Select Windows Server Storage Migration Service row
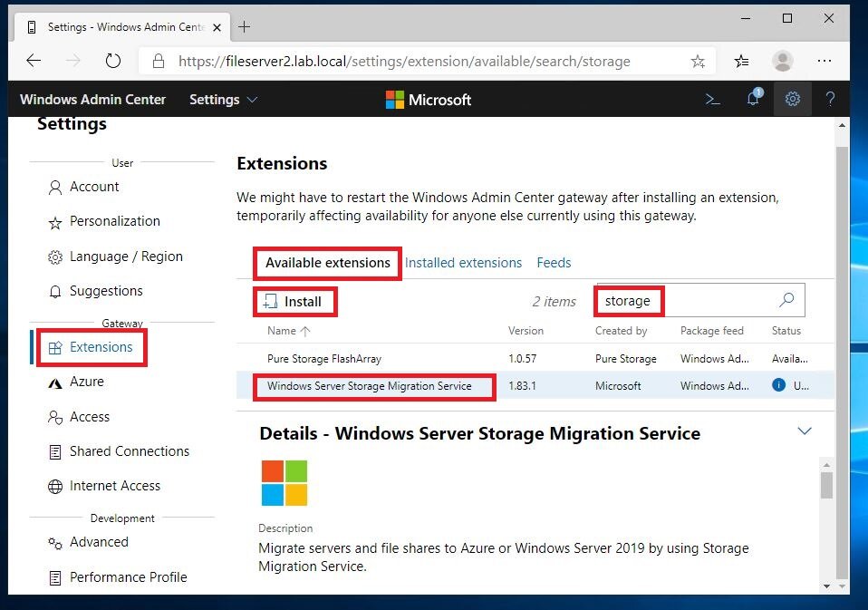The width and height of the screenshot is (868, 610). pos(535,385)
